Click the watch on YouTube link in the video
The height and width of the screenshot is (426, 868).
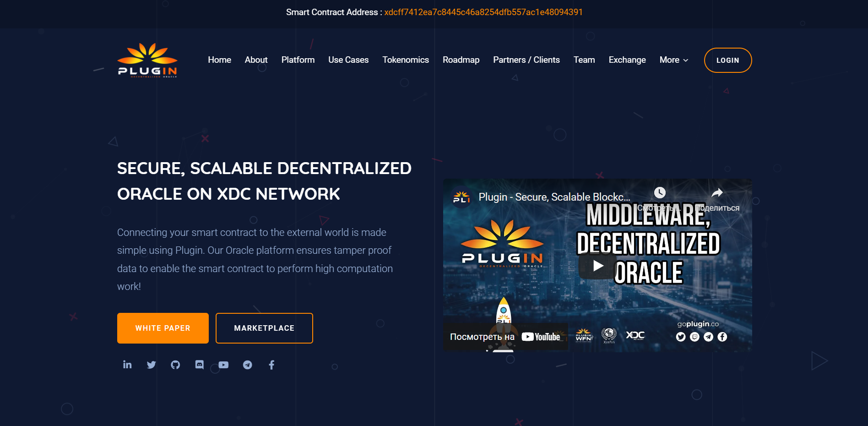(505, 337)
